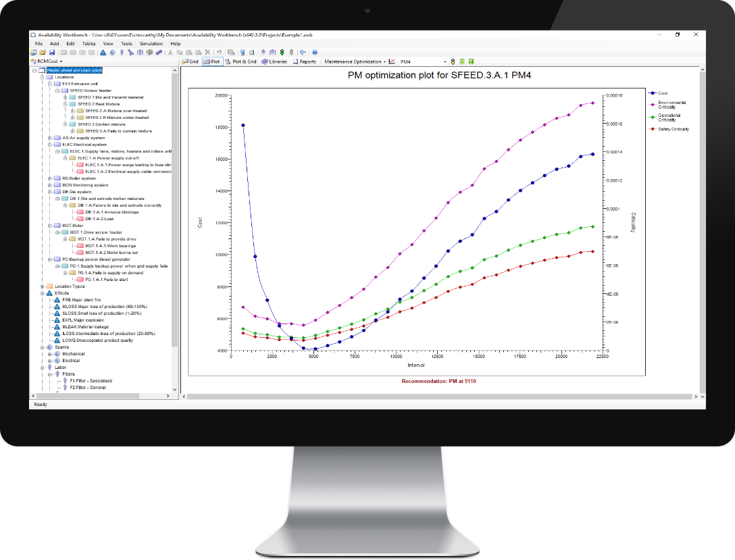735x560 pixels.
Task: Click the Open folder toolbar icon
Action: pyautogui.click(x=43, y=52)
